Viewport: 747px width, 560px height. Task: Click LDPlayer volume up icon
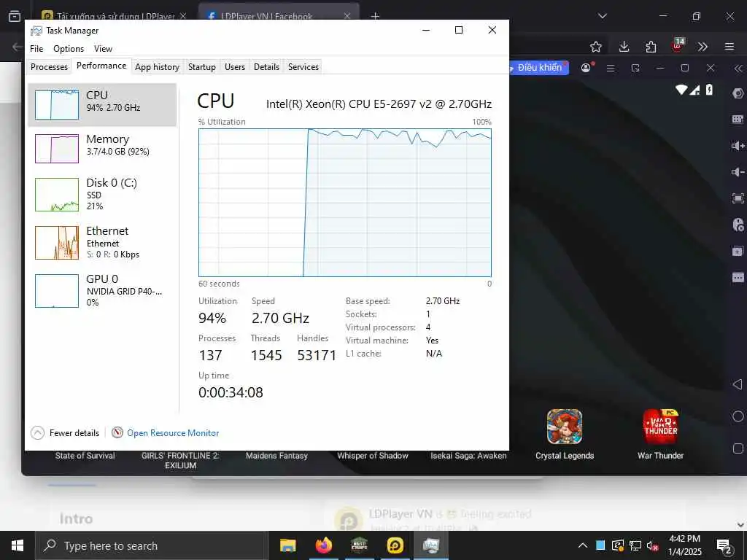[x=738, y=146]
